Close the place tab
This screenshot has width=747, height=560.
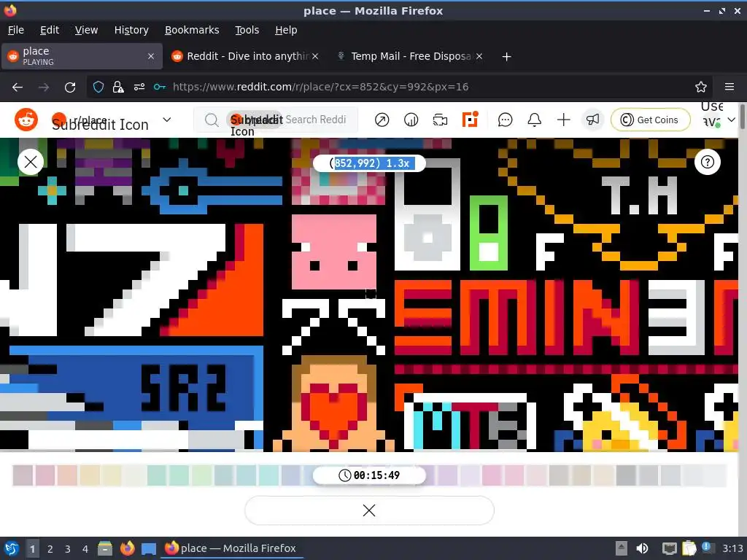click(x=151, y=56)
